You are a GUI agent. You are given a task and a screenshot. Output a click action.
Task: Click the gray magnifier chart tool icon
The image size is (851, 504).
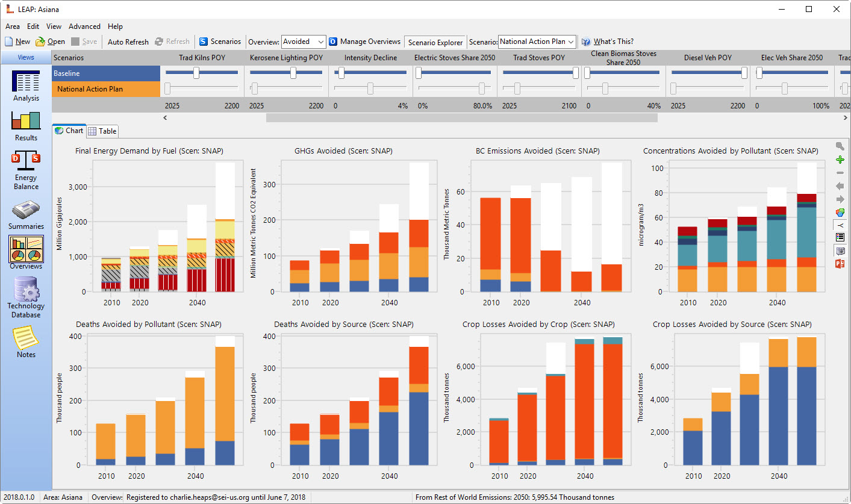tap(840, 146)
